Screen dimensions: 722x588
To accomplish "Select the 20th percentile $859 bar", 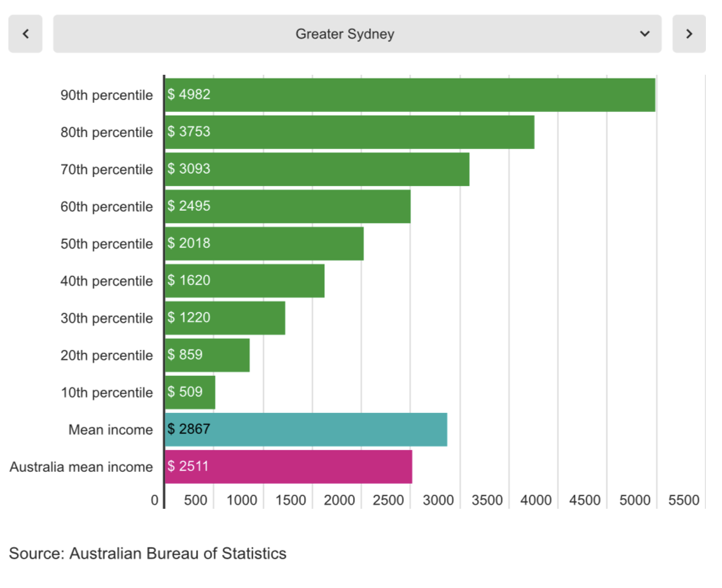I will coord(207,355).
